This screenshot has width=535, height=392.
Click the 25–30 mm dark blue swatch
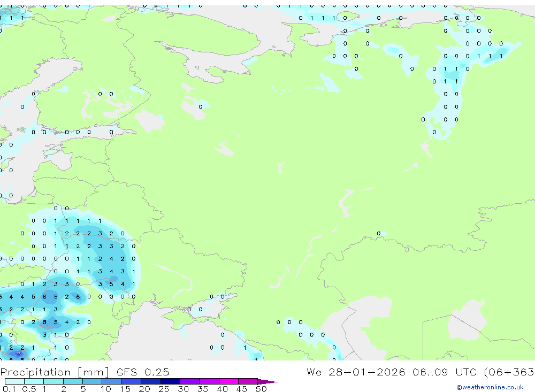(170, 381)
